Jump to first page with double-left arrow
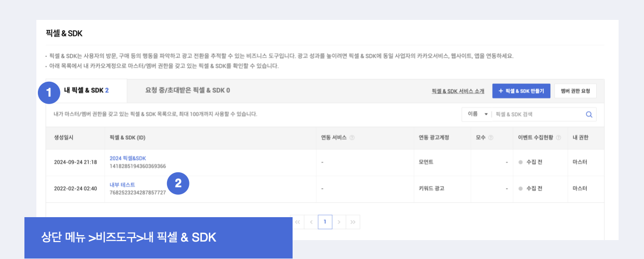The image size is (644, 259). 298,222
